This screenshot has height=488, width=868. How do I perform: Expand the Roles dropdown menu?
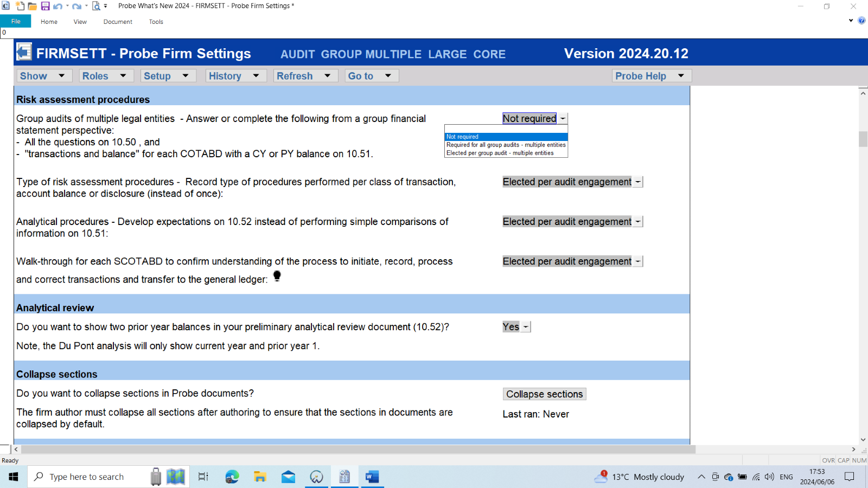(x=107, y=76)
